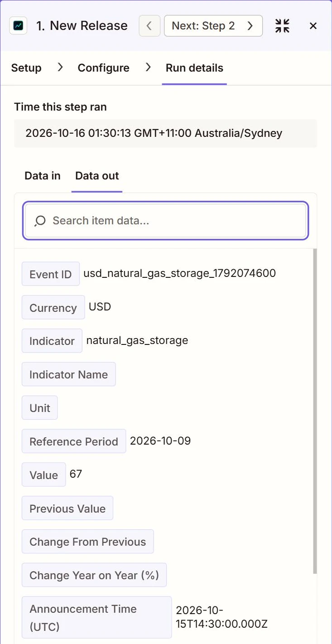Go to previous step arrow button
The height and width of the screenshot is (644, 332).
(x=149, y=26)
